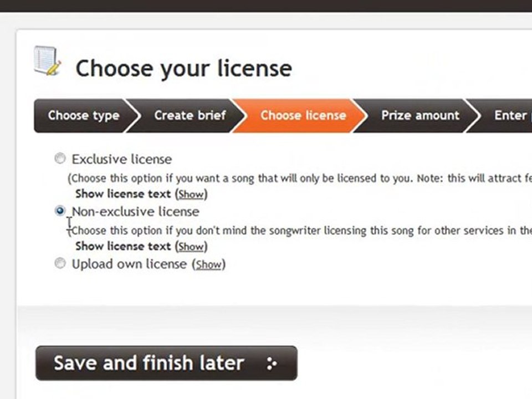Expand Show link beside Upload own license

click(209, 264)
